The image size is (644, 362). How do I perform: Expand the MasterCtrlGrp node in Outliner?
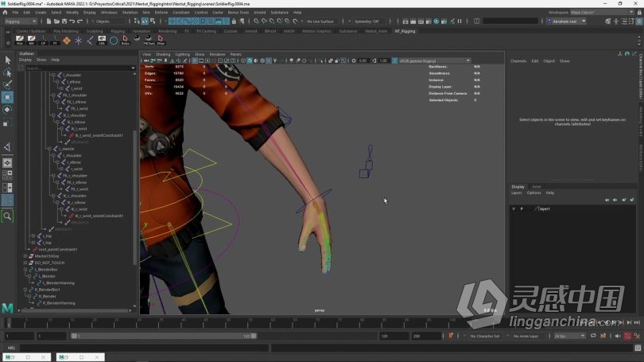tap(25, 256)
